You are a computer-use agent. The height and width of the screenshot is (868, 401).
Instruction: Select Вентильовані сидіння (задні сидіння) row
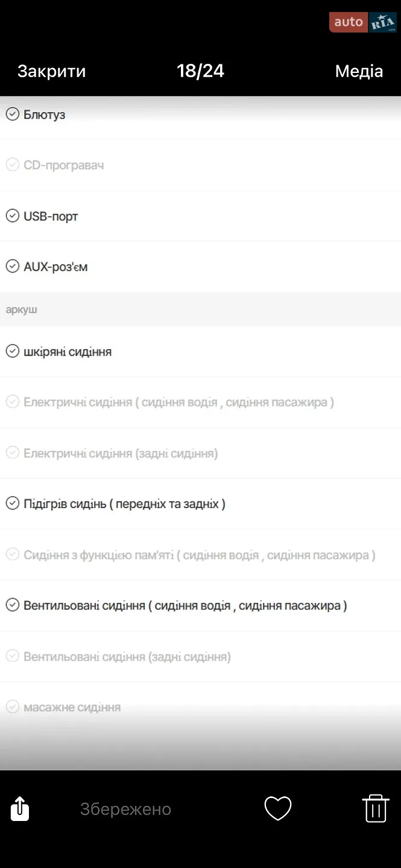[200, 656]
